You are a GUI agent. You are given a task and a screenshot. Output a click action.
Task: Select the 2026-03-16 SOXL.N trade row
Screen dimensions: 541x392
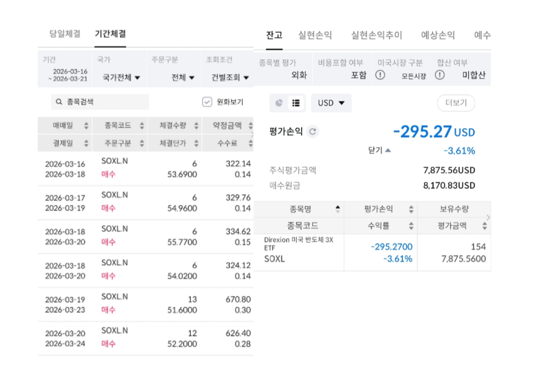145,169
